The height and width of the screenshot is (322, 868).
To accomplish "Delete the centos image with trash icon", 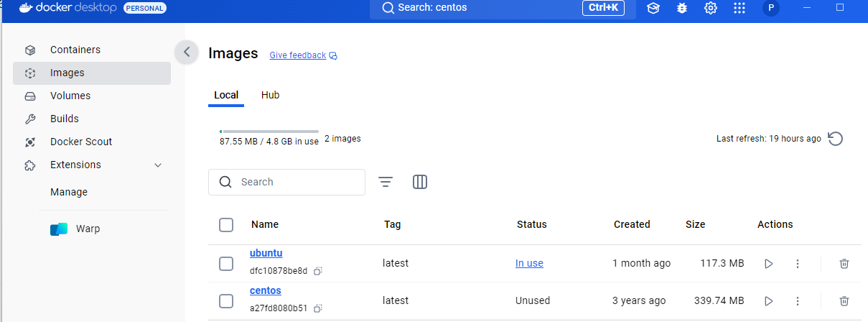I will [844, 300].
